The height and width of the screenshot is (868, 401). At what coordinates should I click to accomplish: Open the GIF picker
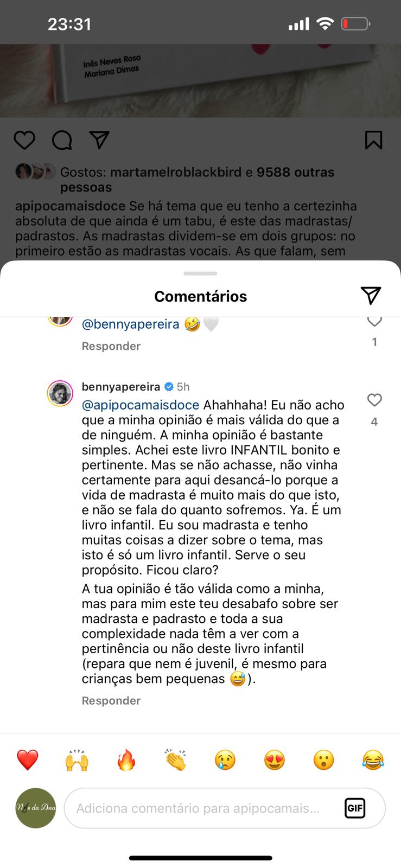tap(355, 808)
